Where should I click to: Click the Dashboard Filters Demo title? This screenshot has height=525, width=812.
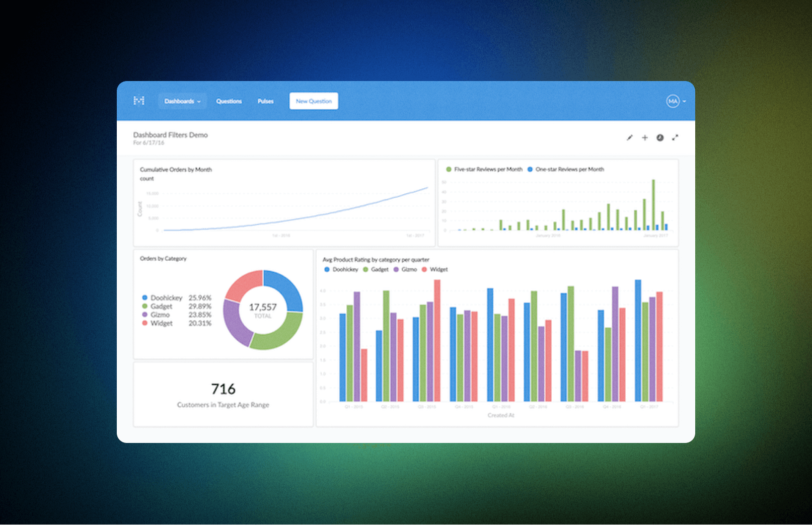170,135
